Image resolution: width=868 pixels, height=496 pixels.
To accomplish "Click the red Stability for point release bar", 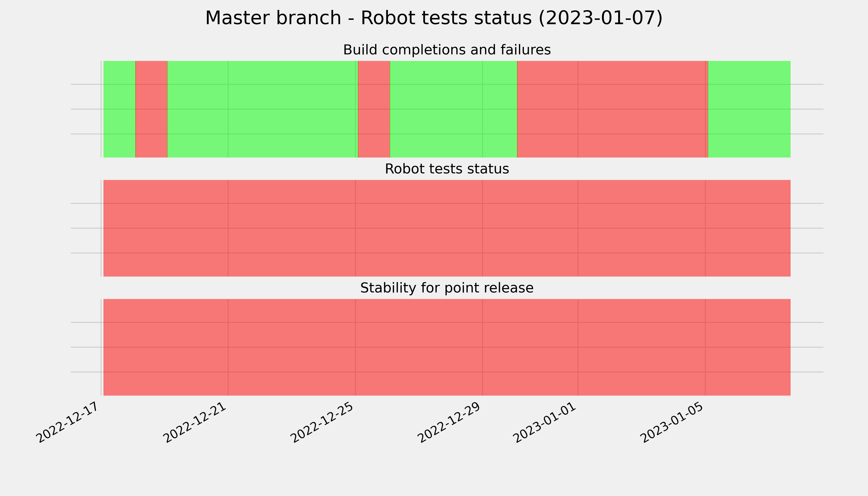I will pos(447,347).
